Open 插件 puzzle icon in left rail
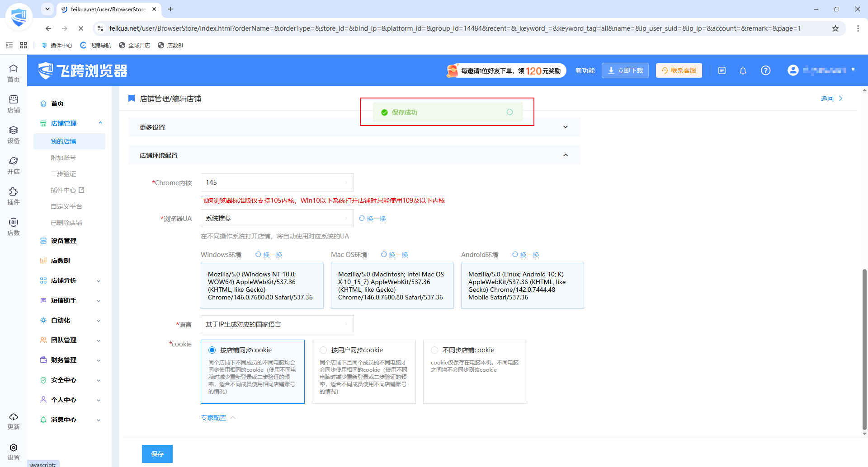 tap(14, 196)
